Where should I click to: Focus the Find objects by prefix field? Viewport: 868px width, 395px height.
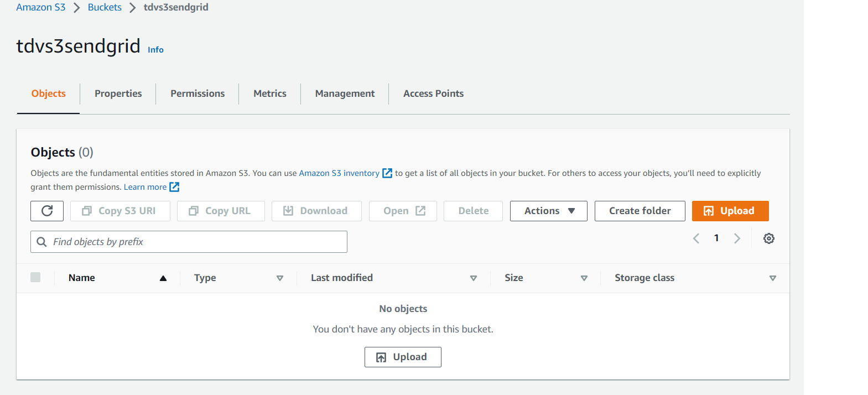pyautogui.click(x=189, y=242)
